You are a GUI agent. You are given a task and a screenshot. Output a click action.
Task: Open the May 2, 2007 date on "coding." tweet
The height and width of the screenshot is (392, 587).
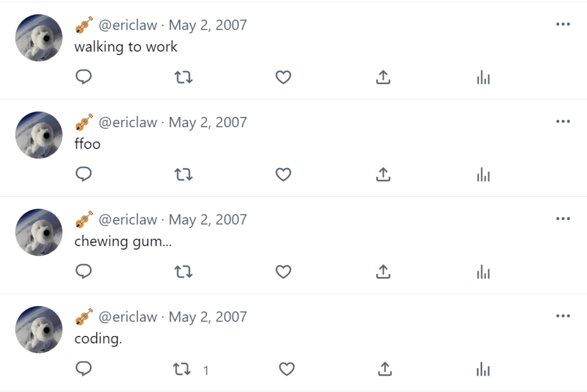pyautogui.click(x=208, y=317)
